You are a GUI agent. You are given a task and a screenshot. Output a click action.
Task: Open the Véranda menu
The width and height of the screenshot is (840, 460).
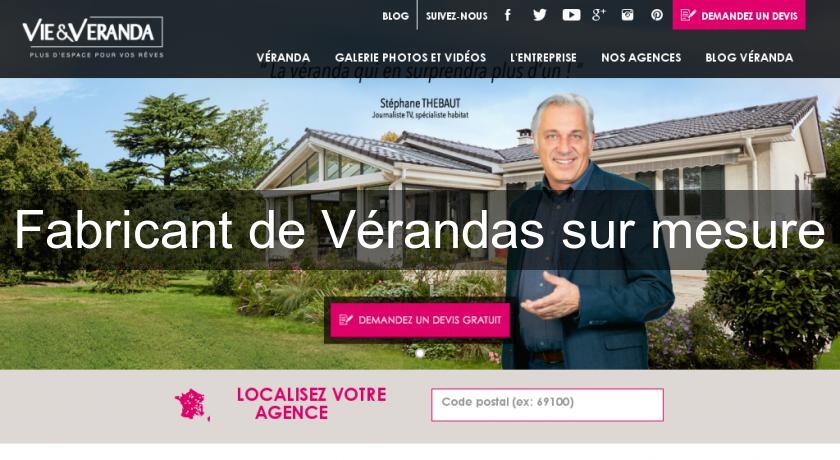(283, 57)
